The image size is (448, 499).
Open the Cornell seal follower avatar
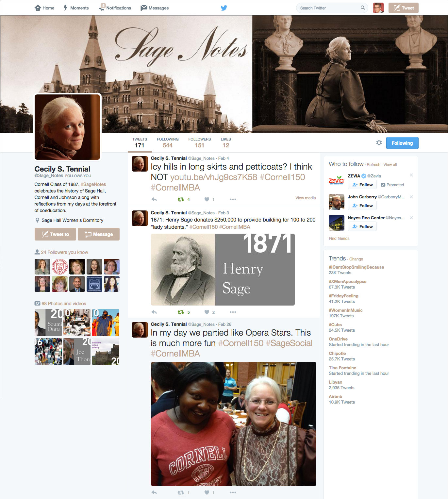tap(60, 267)
